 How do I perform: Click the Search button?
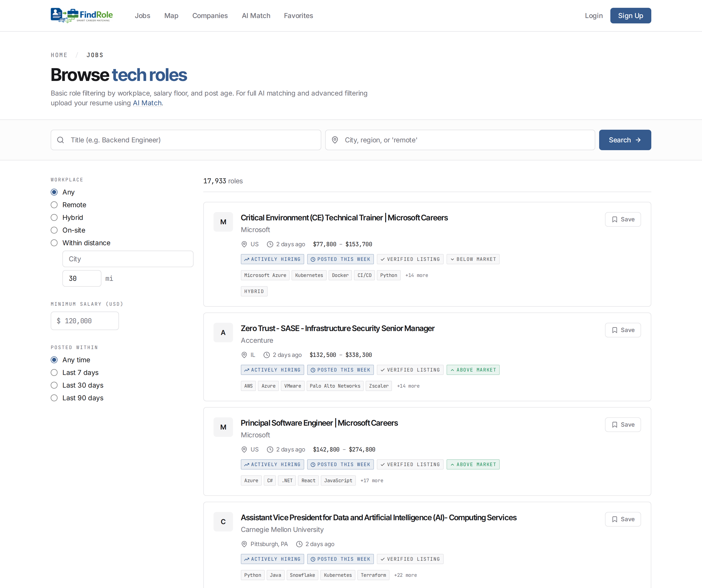[625, 140]
